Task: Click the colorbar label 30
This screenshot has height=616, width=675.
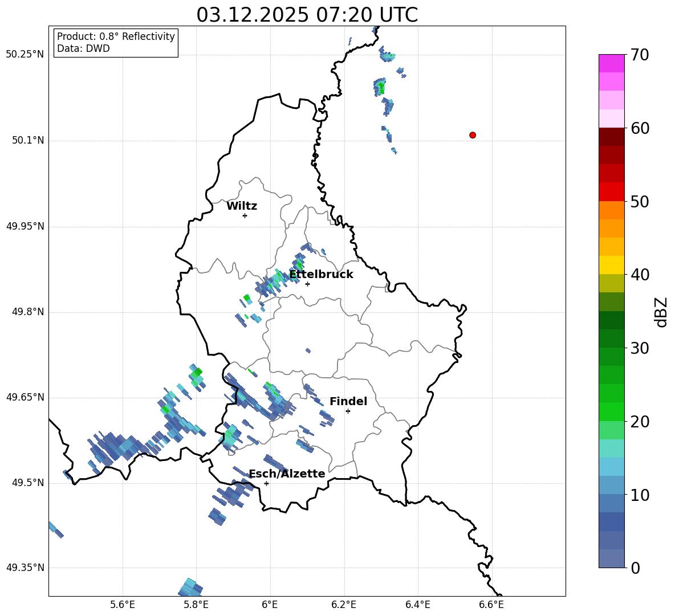Action: tap(640, 348)
